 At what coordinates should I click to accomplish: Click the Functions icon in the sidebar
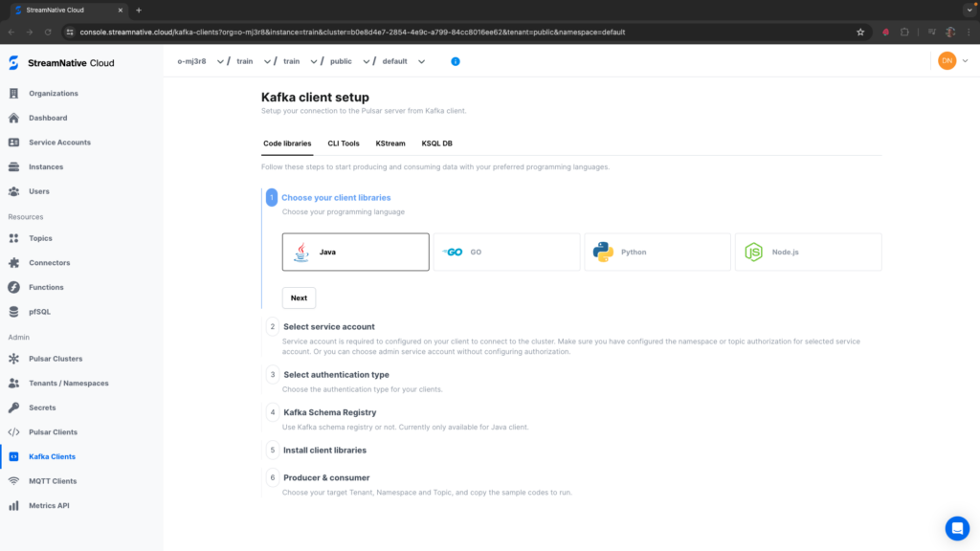(x=13, y=287)
